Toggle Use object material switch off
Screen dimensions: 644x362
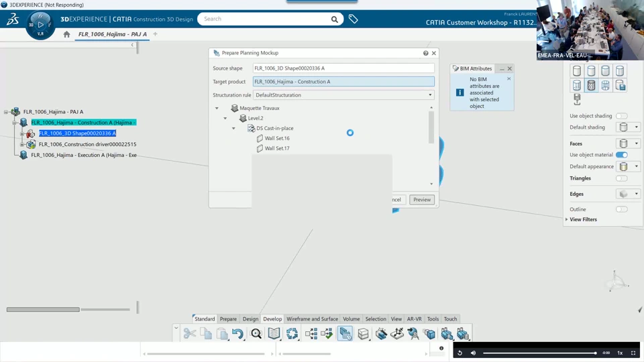621,155
